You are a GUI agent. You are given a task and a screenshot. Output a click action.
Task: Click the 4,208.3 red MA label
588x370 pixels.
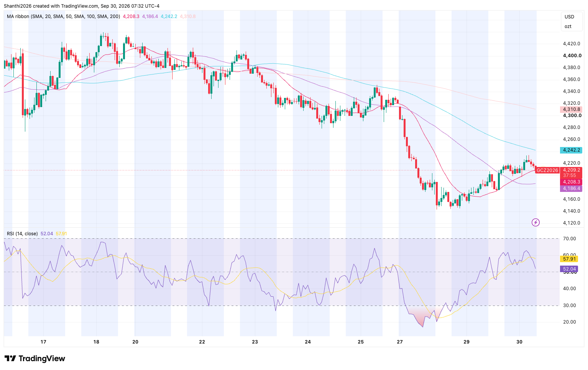(571, 182)
